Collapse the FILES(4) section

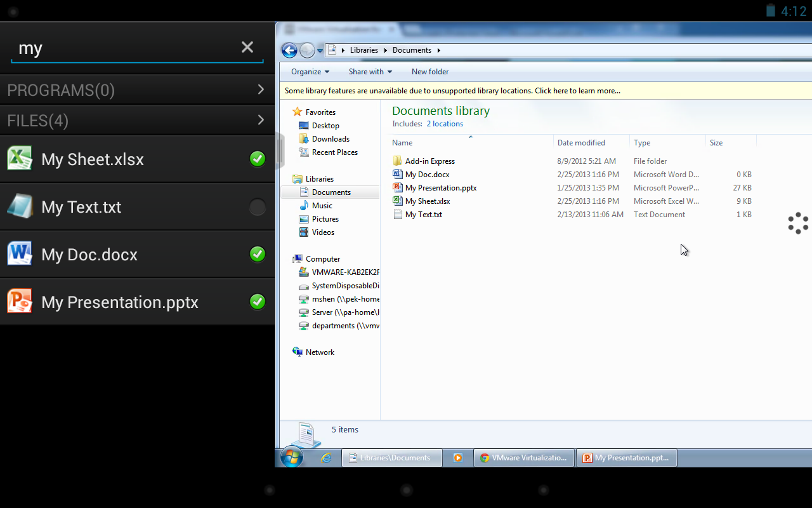(x=260, y=120)
